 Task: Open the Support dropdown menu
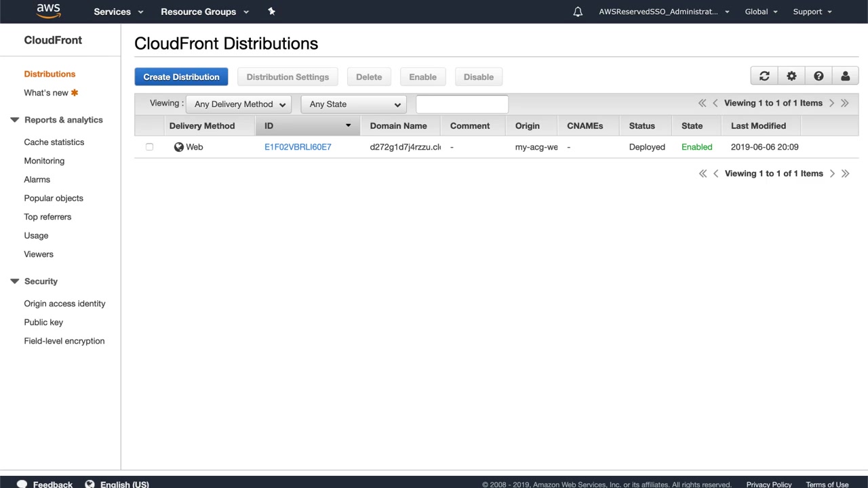click(x=812, y=12)
